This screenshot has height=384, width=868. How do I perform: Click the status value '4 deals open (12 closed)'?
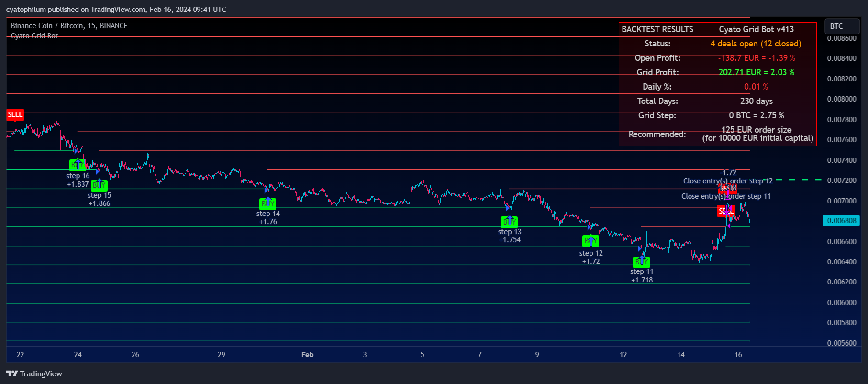(756, 44)
